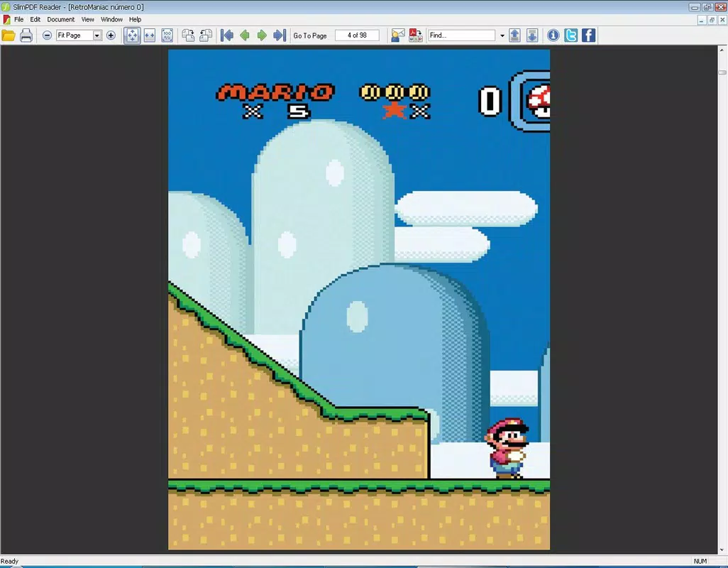
Task: Minimize the inner document window
Action: tap(702, 20)
